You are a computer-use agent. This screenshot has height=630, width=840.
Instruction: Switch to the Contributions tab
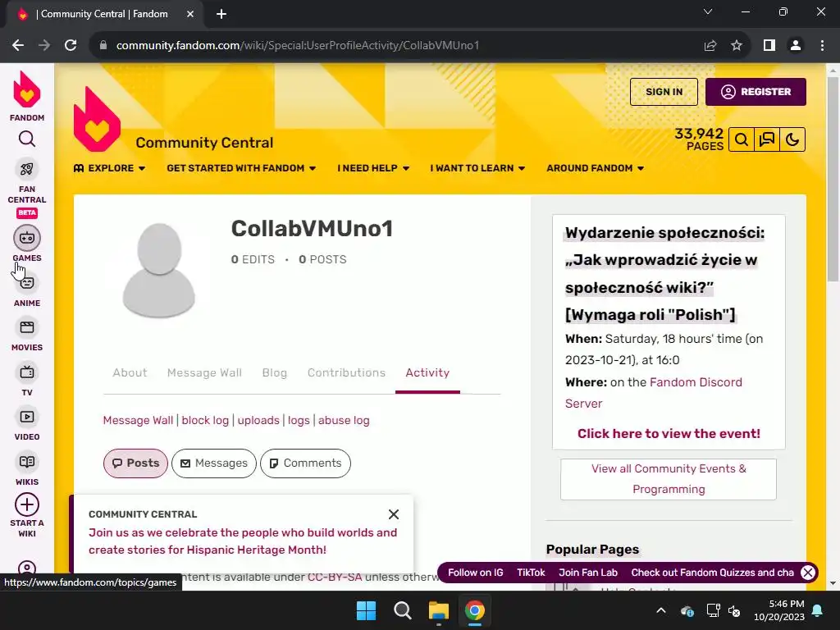click(x=347, y=373)
